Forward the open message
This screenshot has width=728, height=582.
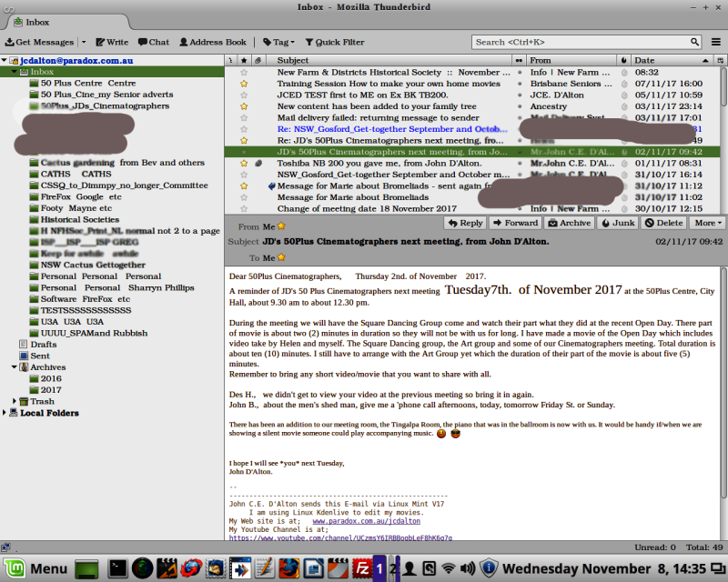point(516,223)
